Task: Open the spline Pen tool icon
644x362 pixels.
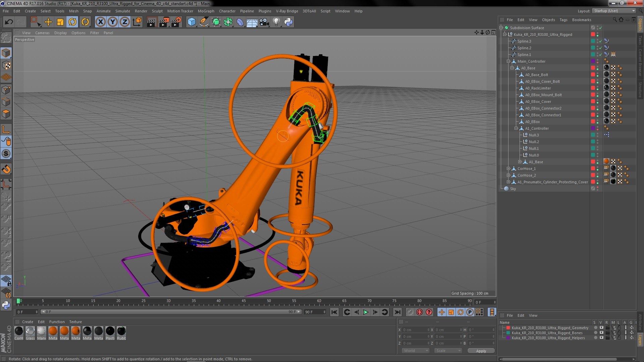Action: coord(204,22)
